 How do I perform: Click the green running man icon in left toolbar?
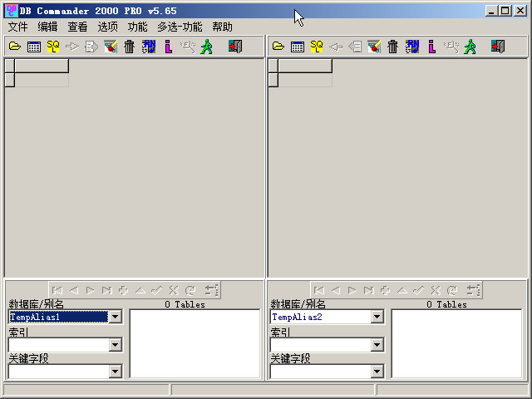coord(206,47)
